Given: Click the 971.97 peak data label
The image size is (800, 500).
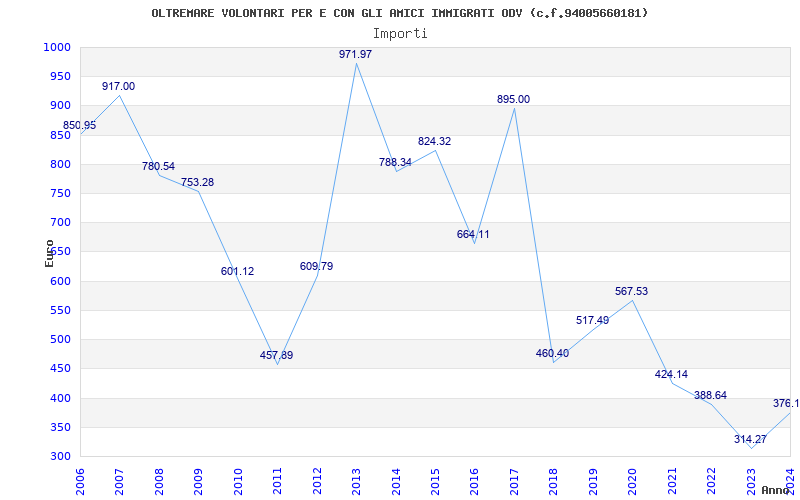Looking at the screenshot, I should coord(356,54).
